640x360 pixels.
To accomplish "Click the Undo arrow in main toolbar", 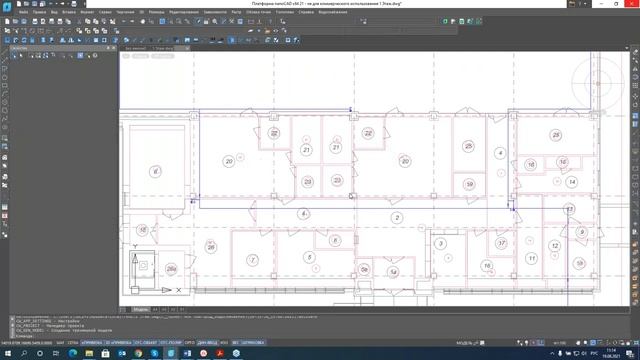I will [124, 21].
